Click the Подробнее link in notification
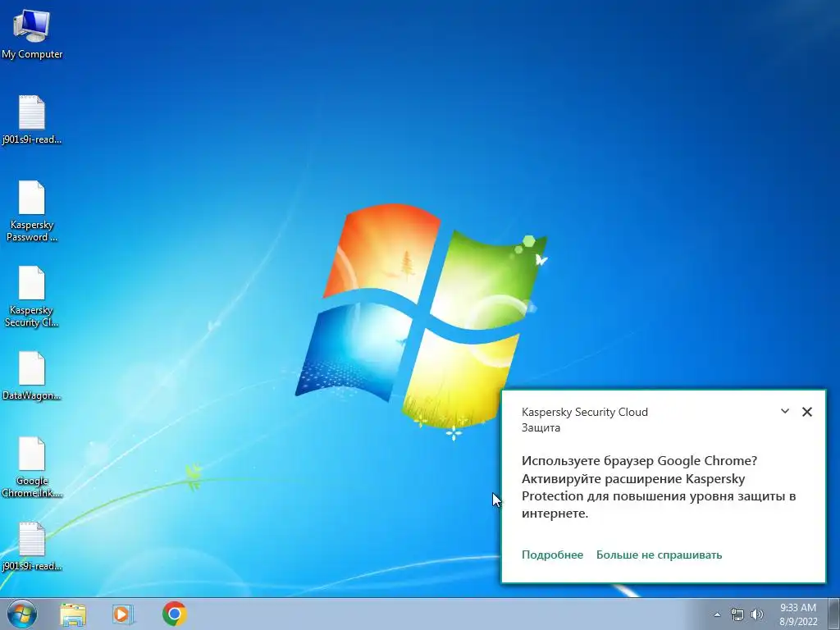This screenshot has width=840, height=630. 552,555
